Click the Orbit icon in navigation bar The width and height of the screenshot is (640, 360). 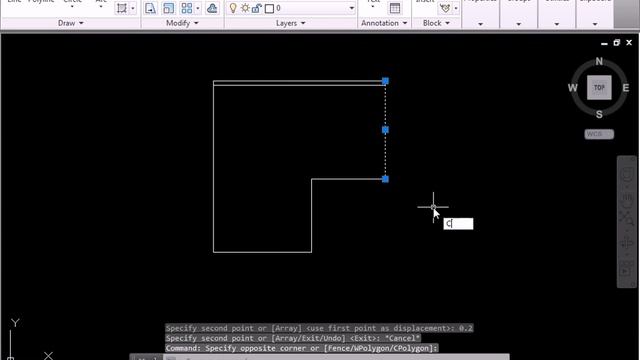(x=627, y=243)
